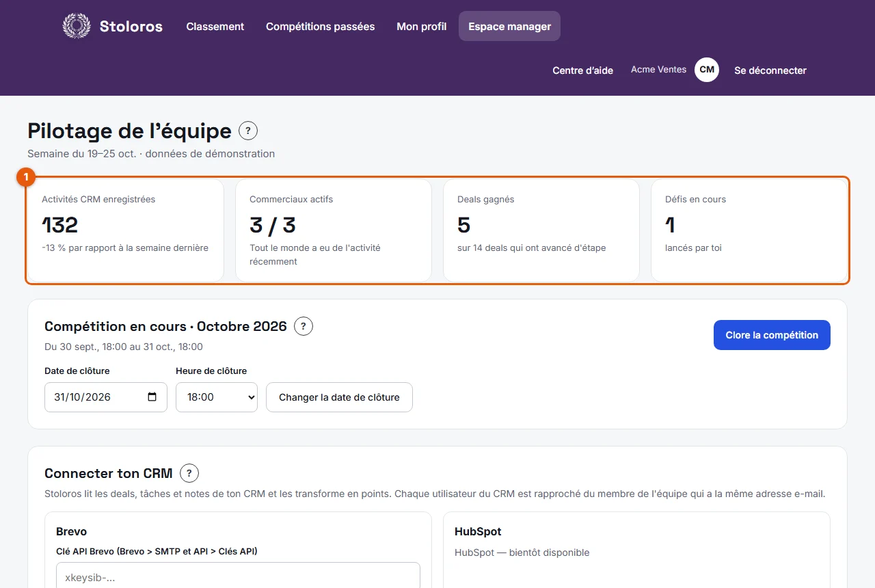Image resolution: width=875 pixels, height=588 pixels.
Task: Click Se déconnecter to log out
Action: pos(770,70)
